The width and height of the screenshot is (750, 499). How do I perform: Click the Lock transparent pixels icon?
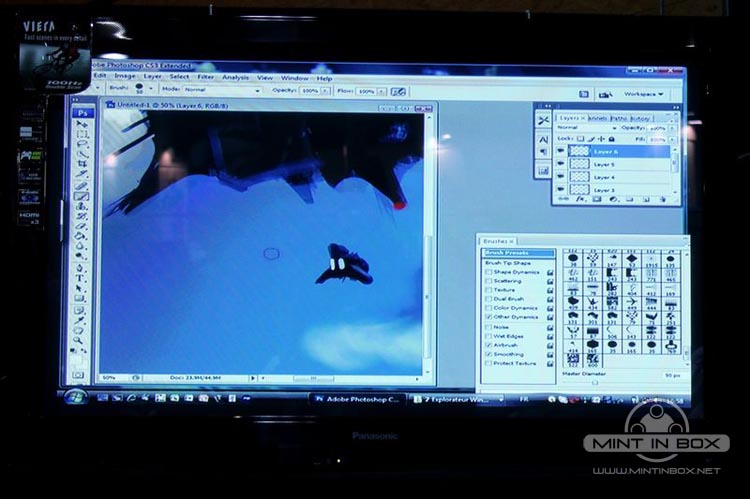[x=581, y=139]
